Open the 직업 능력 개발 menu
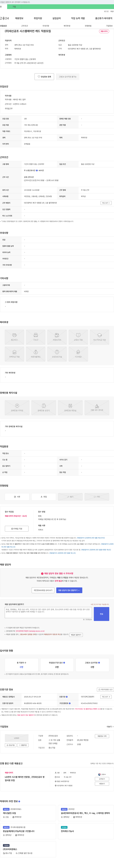 [78, 18]
